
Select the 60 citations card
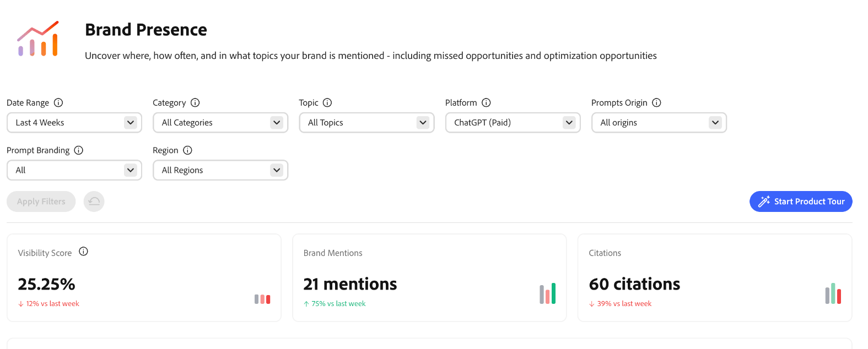(714, 277)
